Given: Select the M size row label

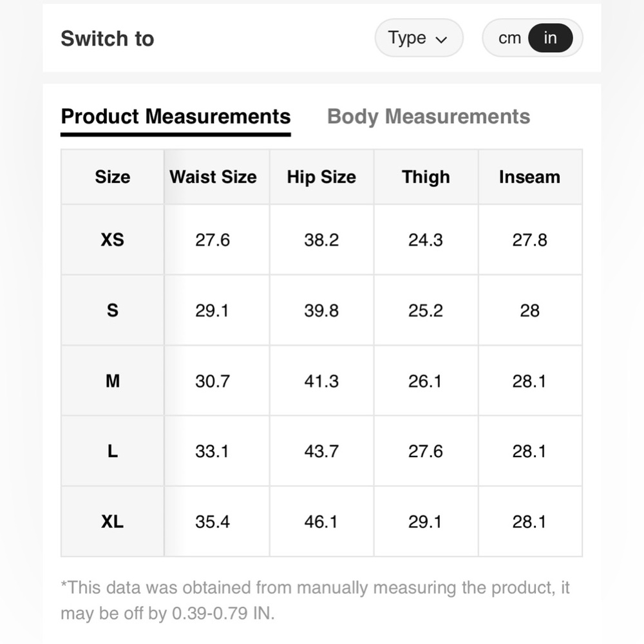Looking at the screenshot, I should click(113, 381).
